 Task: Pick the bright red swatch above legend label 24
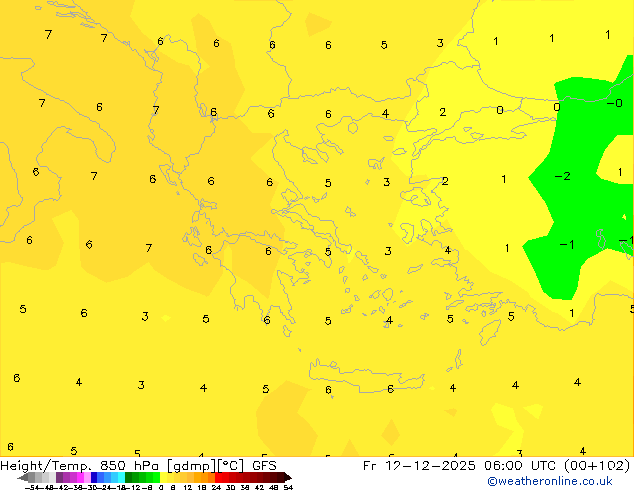click(x=218, y=478)
